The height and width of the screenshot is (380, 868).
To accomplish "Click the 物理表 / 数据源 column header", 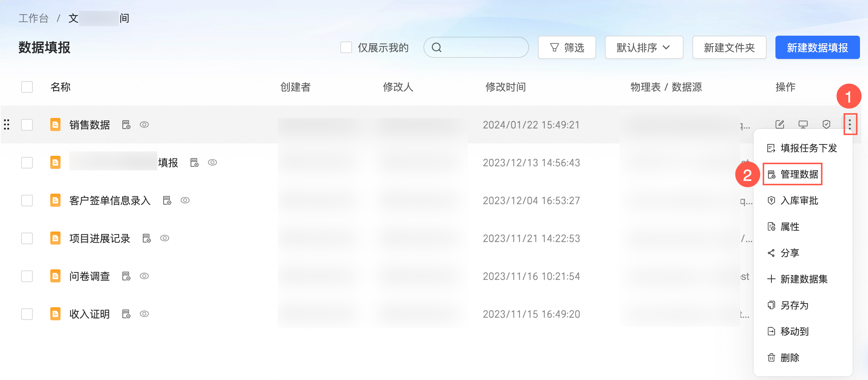I will [666, 87].
